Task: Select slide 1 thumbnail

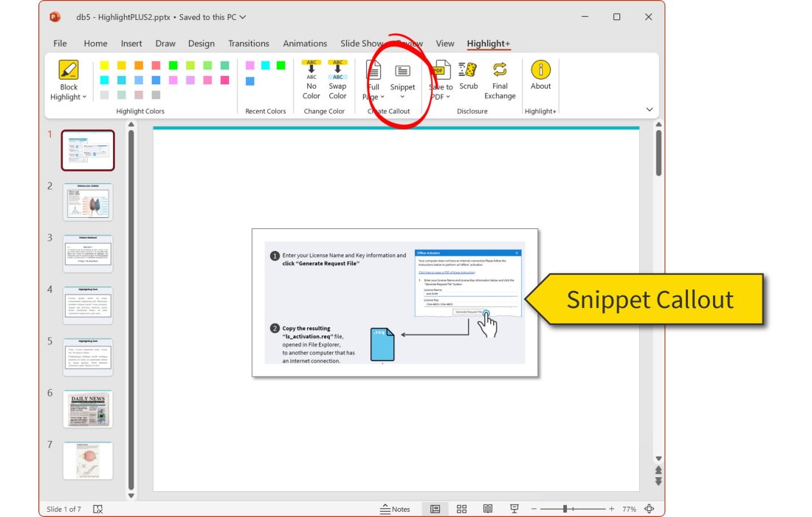Action: click(88, 150)
